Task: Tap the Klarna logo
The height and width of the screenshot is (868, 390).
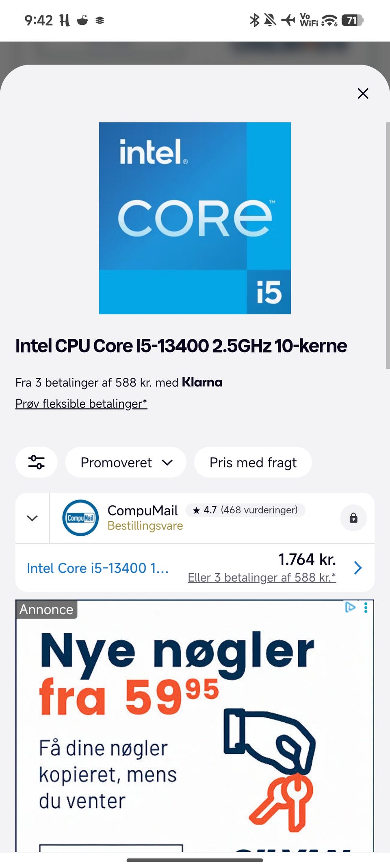Action: [x=202, y=382]
